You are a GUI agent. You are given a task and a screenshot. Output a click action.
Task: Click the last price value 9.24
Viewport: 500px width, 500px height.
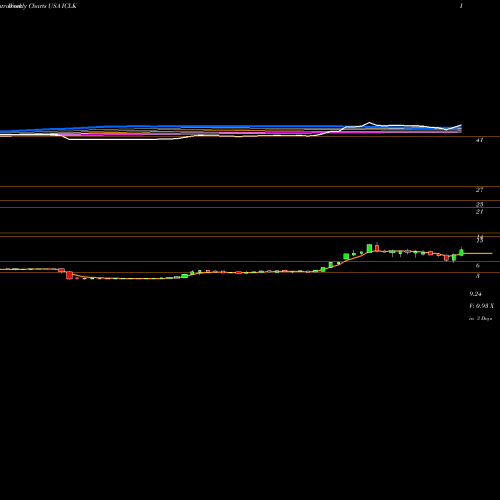[475, 294]
